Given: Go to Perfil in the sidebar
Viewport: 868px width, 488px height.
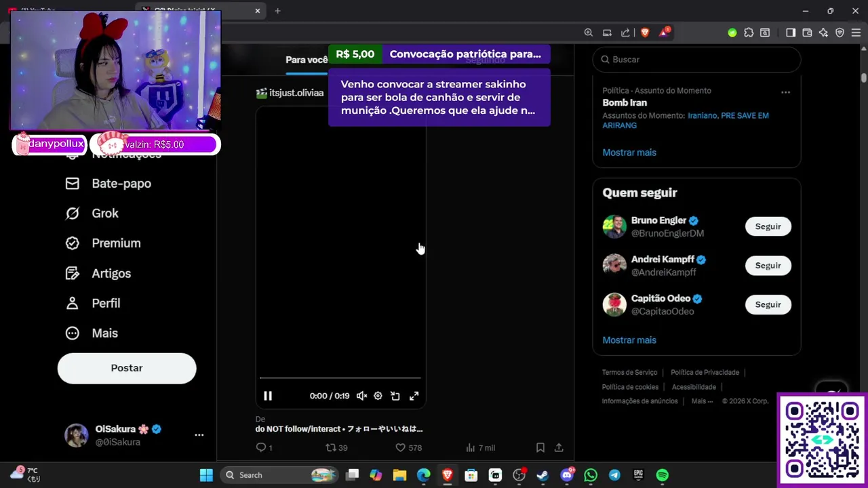Looking at the screenshot, I should click(x=92, y=303).
